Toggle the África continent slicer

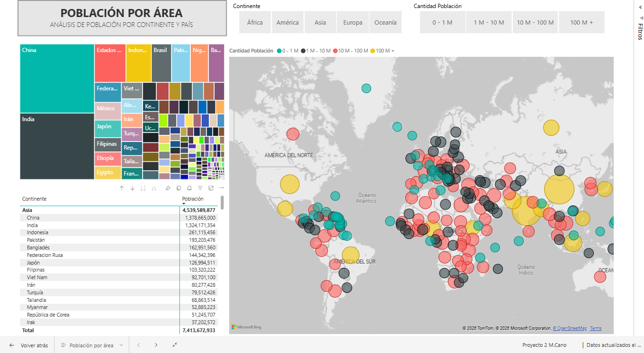tap(255, 22)
